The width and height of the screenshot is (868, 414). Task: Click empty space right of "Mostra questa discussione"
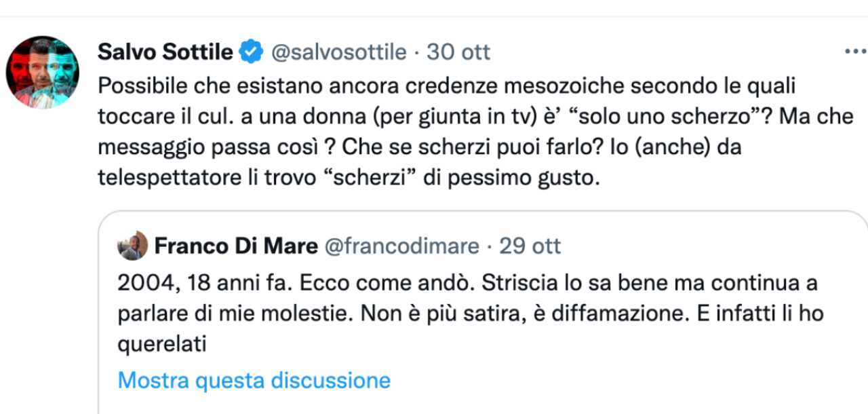(x=610, y=379)
